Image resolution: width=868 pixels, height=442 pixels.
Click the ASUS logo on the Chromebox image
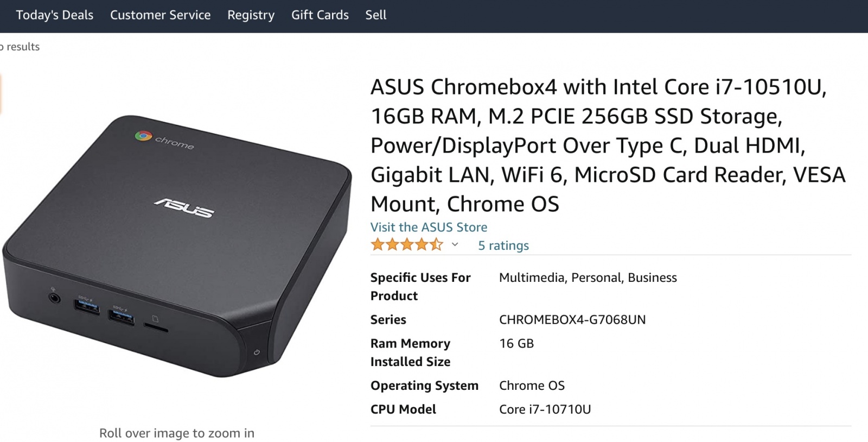coord(184,207)
